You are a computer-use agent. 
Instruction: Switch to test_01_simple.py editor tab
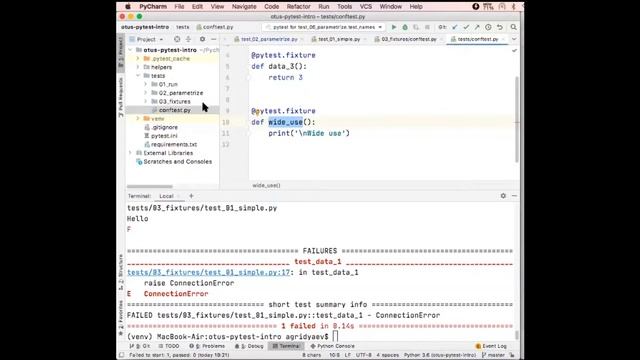[x=339, y=39]
